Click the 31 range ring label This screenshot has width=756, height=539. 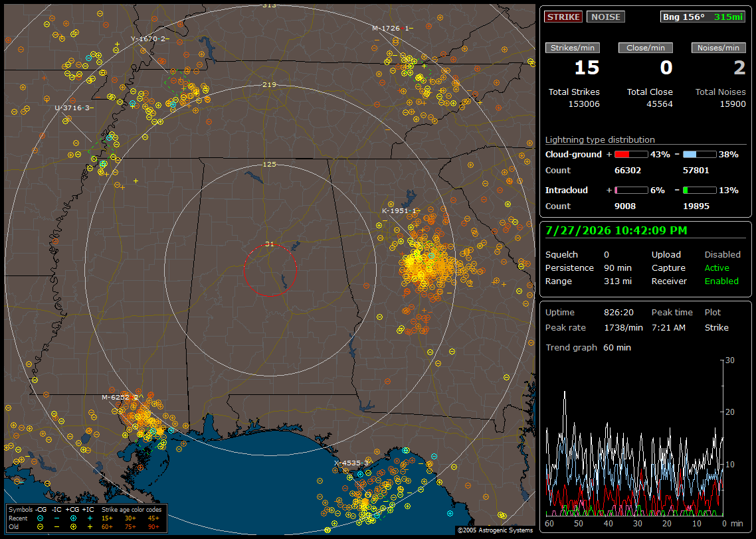[270, 244]
